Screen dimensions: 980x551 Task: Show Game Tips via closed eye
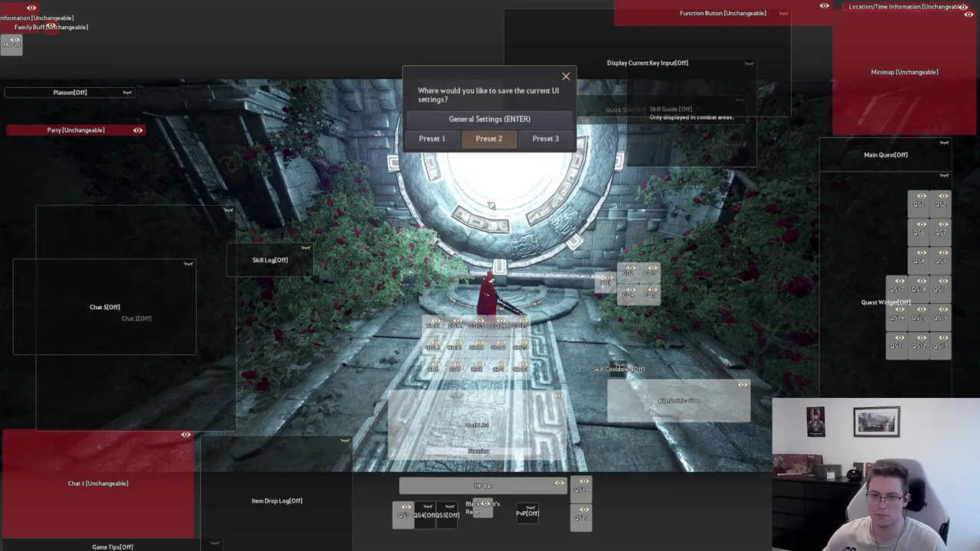coord(214,543)
